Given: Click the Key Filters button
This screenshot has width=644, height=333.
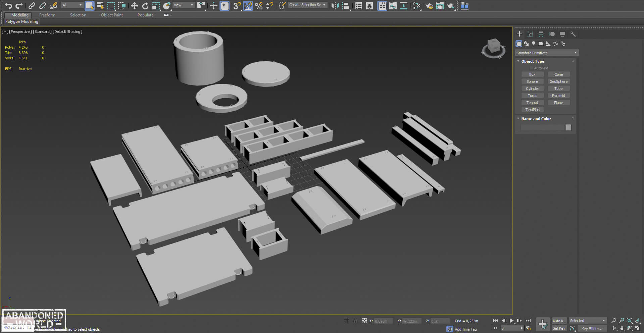Looking at the screenshot, I should [x=592, y=329].
